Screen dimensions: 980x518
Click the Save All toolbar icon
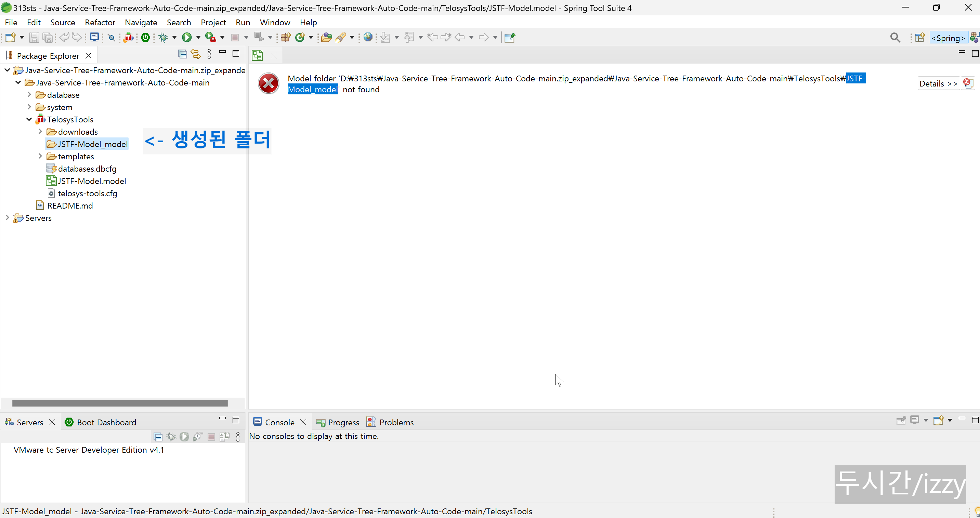(x=48, y=37)
